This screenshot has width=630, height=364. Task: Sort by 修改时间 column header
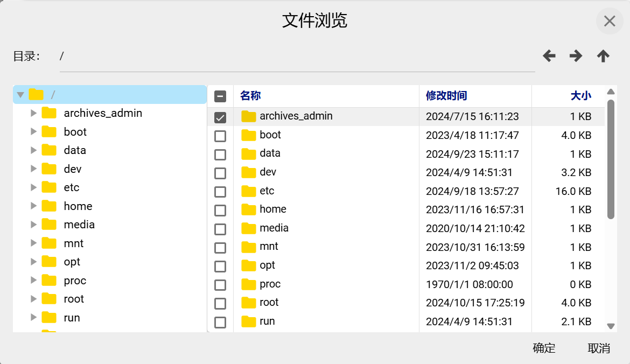(446, 96)
